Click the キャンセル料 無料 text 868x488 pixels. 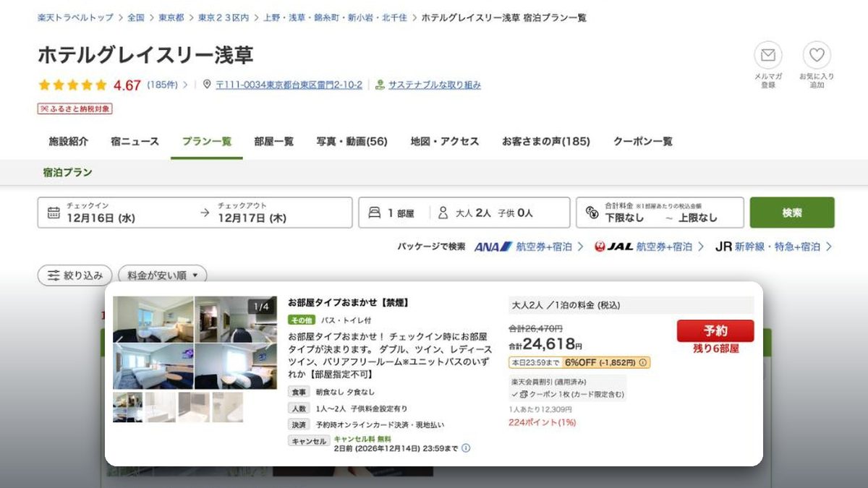(x=362, y=438)
